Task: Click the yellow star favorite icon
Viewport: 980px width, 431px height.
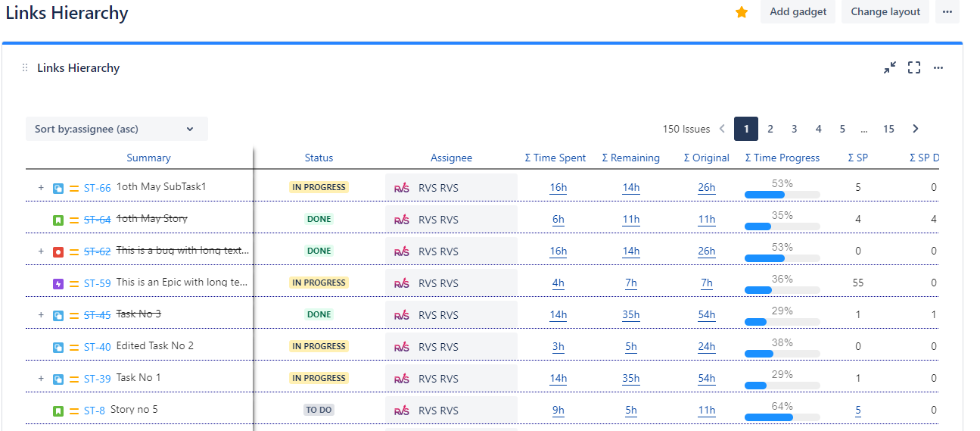Action: [742, 12]
